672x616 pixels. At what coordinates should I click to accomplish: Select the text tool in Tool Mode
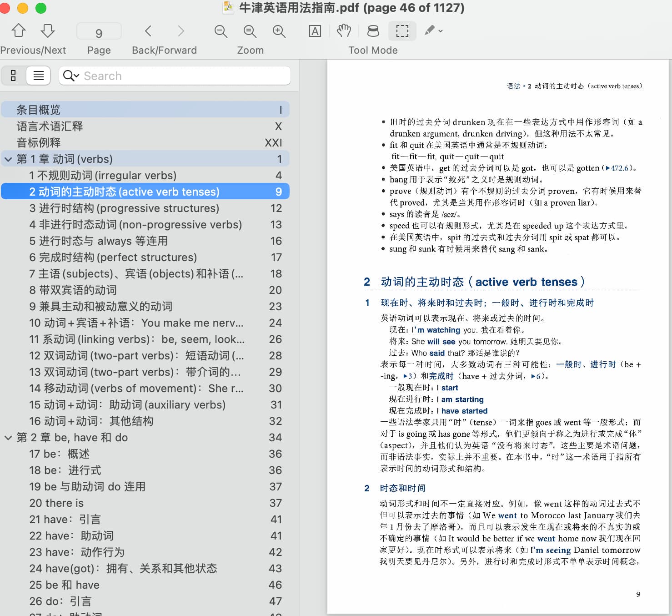click(315, 31)
